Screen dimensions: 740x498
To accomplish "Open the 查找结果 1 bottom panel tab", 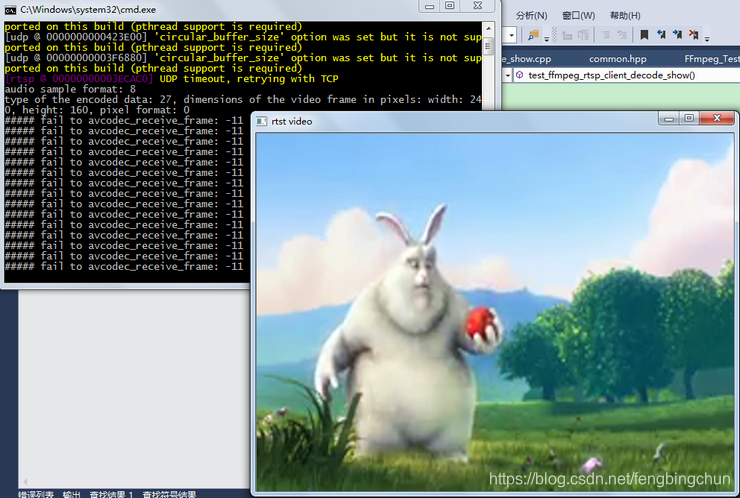I will click(111, 494).
